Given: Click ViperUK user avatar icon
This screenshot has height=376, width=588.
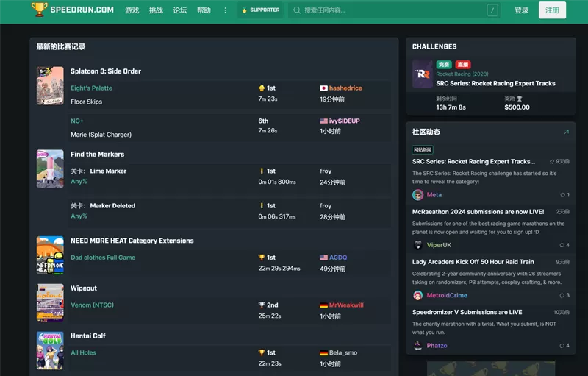Looking at the screenshot, I should tap(417, 245).
